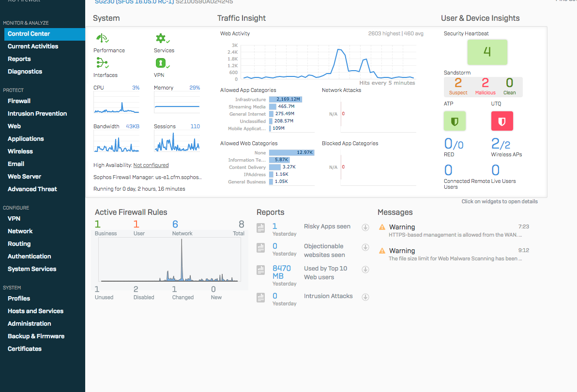Open the Sessions graph
The height and width of the screenshot is (392, 577).
[177, 142]
